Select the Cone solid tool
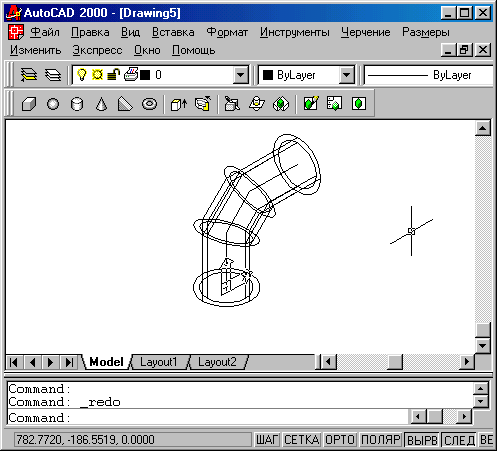 tap(101, 104)
